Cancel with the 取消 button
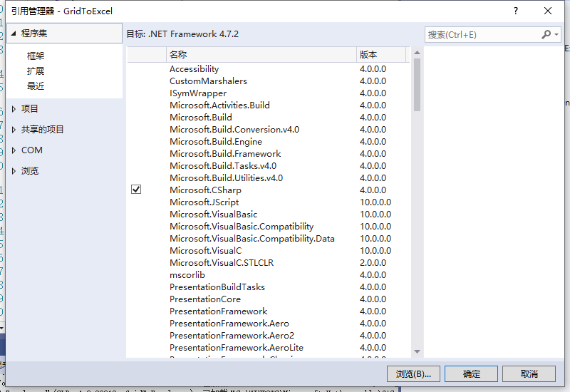Screen dimensions: 570x392 [529, 373]
